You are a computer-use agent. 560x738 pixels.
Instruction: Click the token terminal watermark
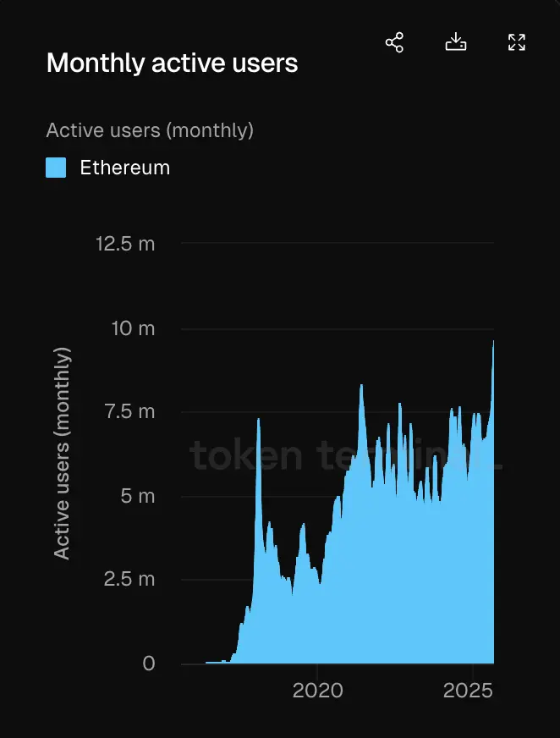(346, 455)
